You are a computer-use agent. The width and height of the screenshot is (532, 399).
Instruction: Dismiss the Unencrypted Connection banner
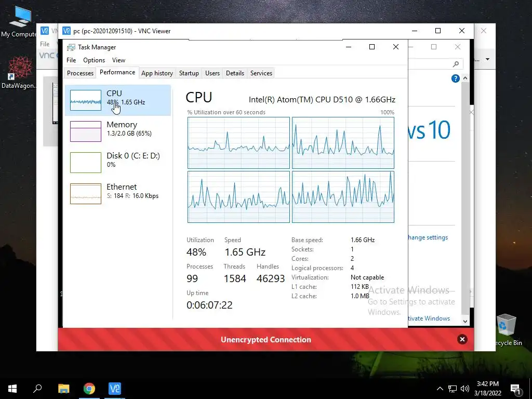click(x=462, y=339)
